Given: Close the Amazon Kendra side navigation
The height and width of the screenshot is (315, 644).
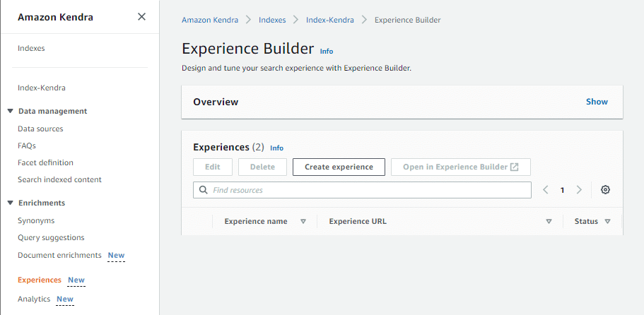Looking at the screenshot, I should [x=141, y=17].
